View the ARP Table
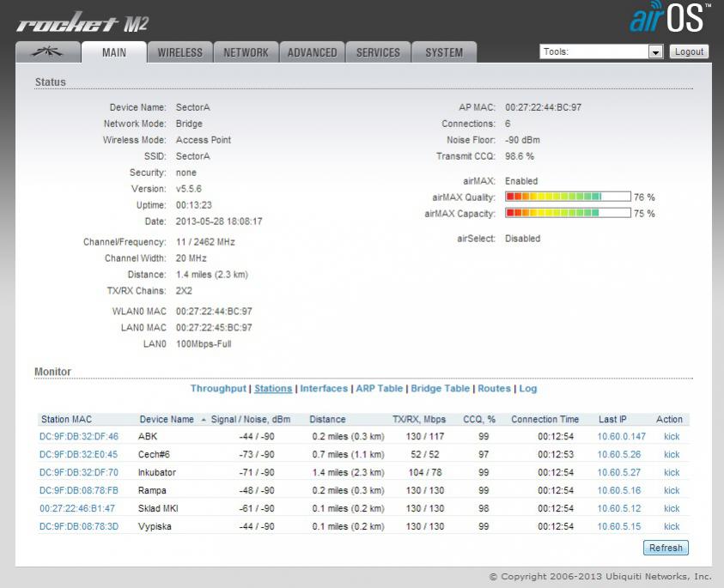 [x=379, y=389]
